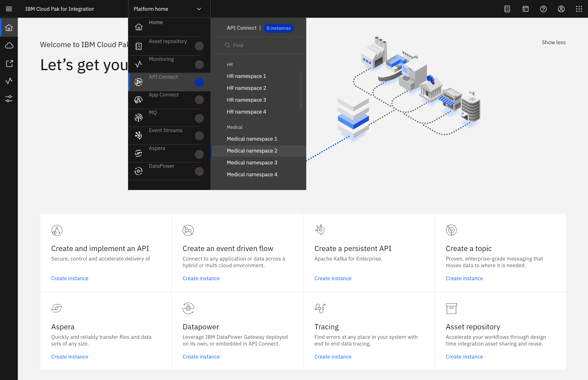Click the settings sliders icon in sidebar
This screenshot has height=380, width=588.
(9, 99)
